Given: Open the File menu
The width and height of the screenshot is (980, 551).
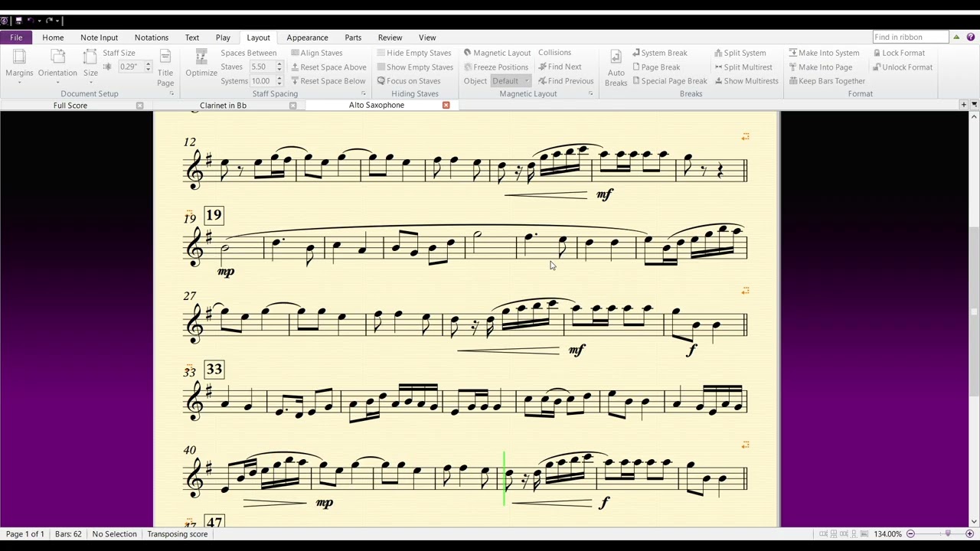Looking at the screenshot, I should (16, 37).
